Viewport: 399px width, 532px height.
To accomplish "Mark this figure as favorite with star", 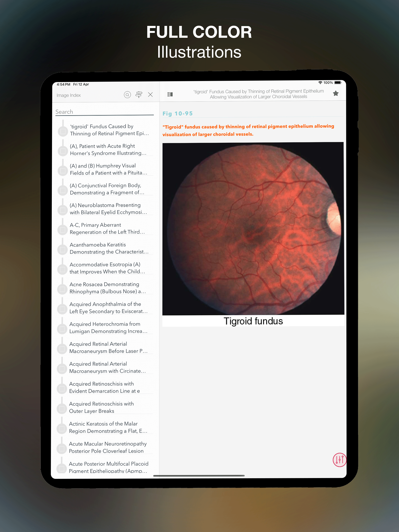I will (336, 93).
